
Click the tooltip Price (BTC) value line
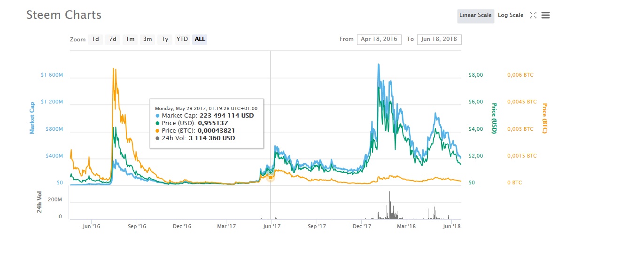(x=195, y=131)
